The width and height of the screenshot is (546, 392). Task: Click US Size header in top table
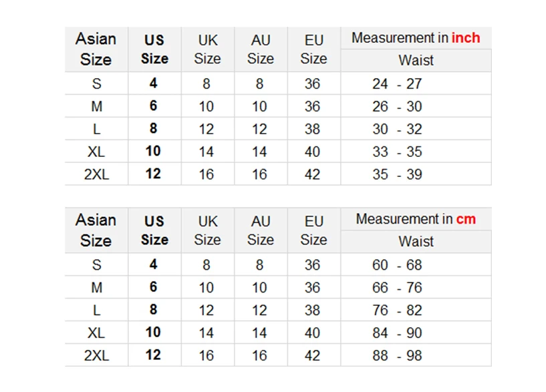(x=154, y=49)
